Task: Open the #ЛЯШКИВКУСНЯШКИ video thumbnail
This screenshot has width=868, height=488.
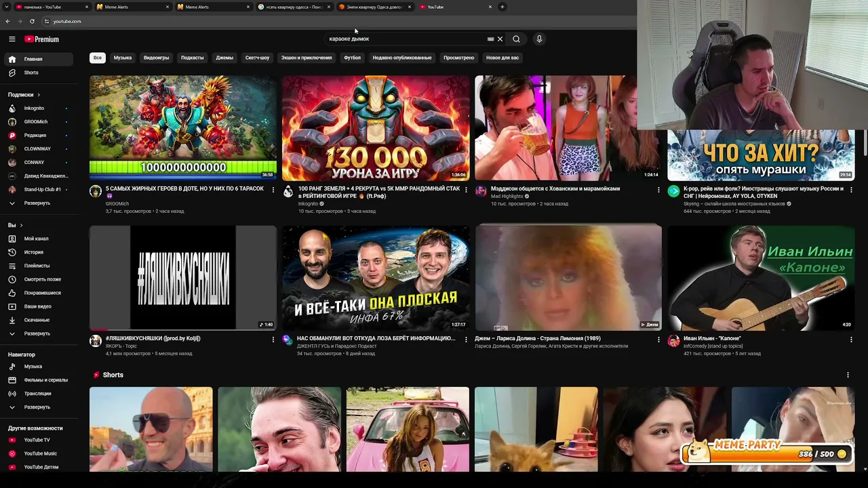Action: 183,278
